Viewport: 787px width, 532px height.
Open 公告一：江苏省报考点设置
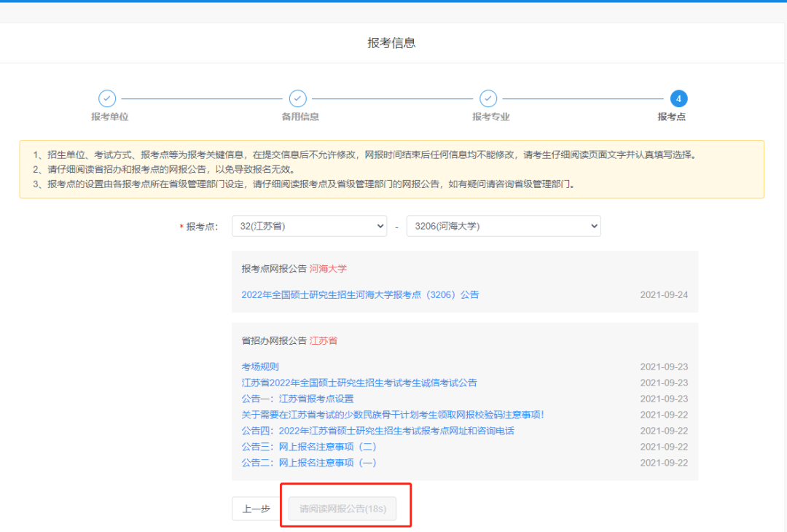[297, 399]
